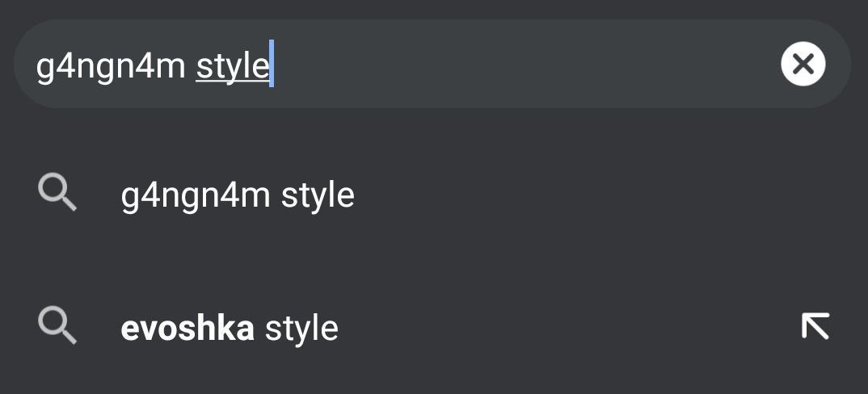Tap the white circular clear icon
Image resolution: width=868 pixels, height=394 pixels.
803,64
